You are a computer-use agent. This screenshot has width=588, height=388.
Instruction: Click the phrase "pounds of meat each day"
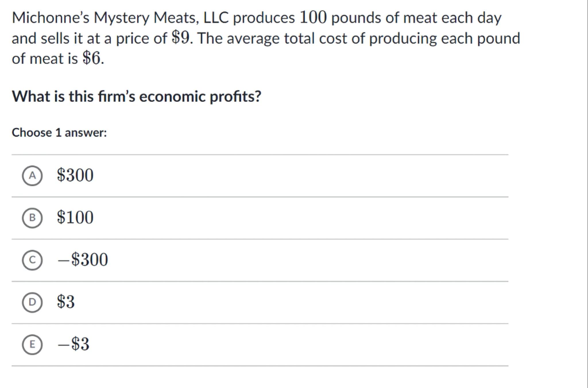click(x=416, y=18)
